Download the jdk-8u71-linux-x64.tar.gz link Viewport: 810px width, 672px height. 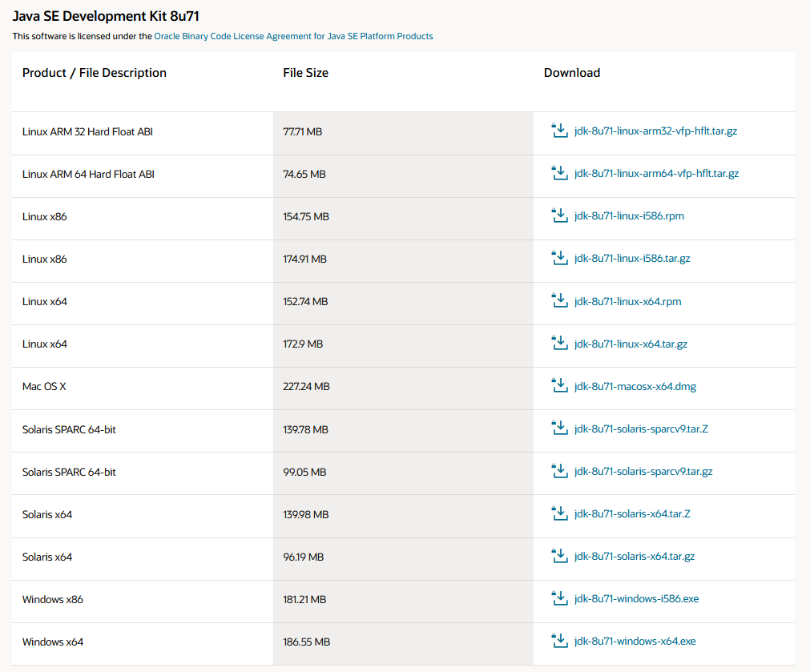pyautogui.click(x=631, y=344)
